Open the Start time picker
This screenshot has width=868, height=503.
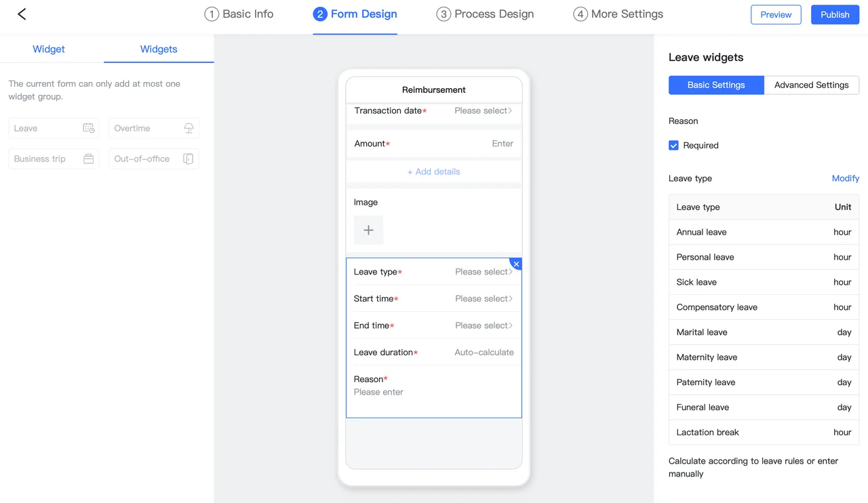(x=483, y=299)
